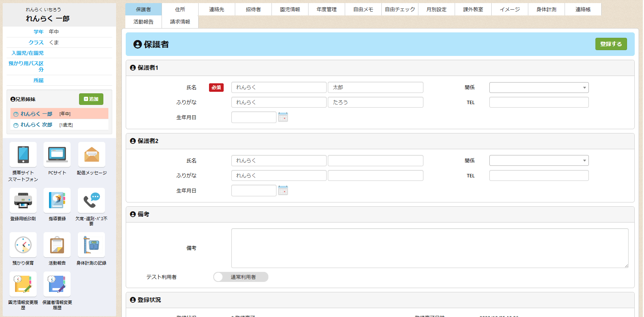Click the 保護者1 生年月日 date field
The image size is (644, 317).
point(254,117)
